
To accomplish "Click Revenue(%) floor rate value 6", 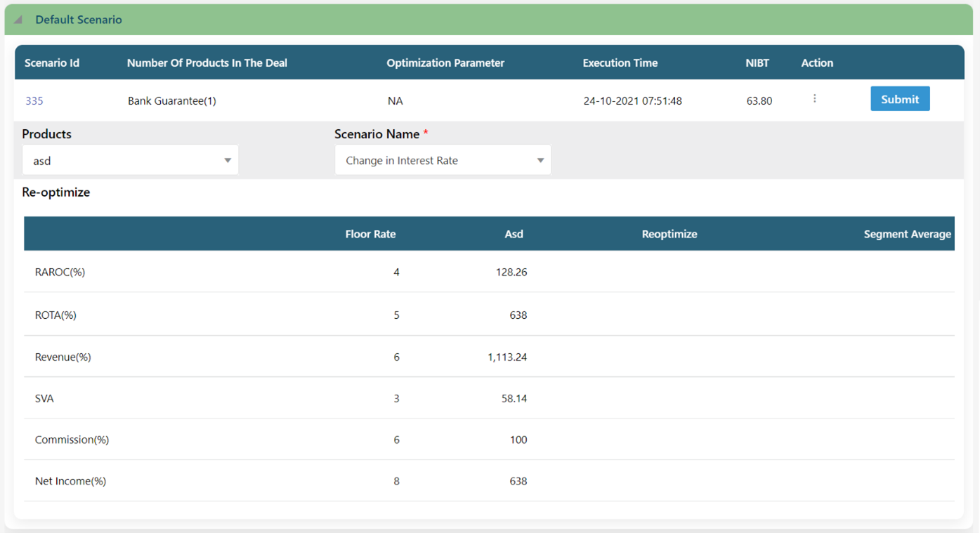I will coord(396,357).
